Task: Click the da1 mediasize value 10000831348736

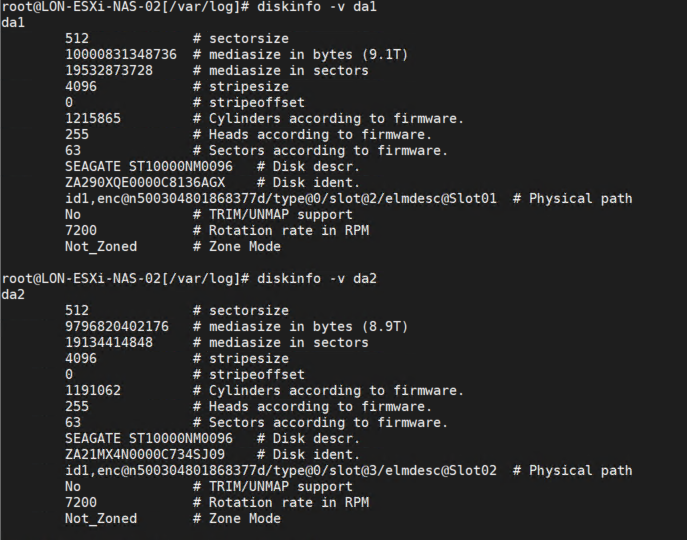Action: coord(121,55)
